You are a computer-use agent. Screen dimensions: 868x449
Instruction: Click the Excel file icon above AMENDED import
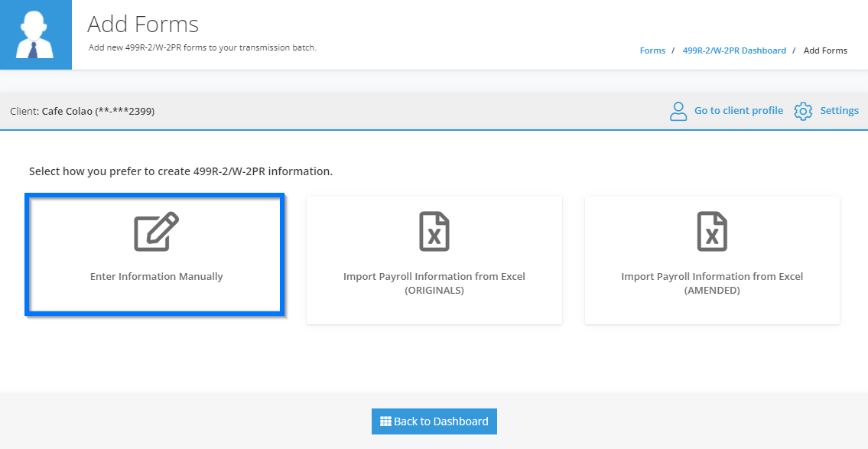(x=712, y=232)
